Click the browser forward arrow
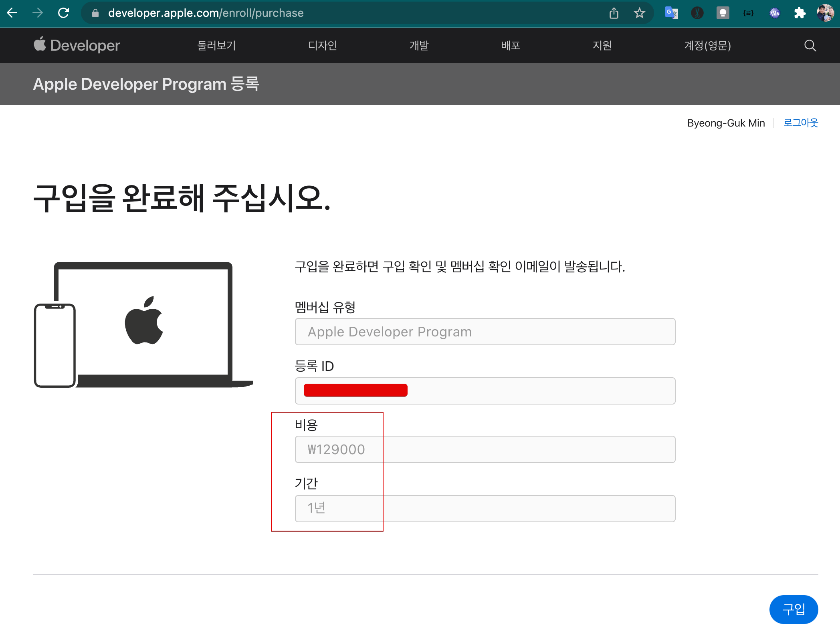 pyautogui.click(x=38, y=13)
